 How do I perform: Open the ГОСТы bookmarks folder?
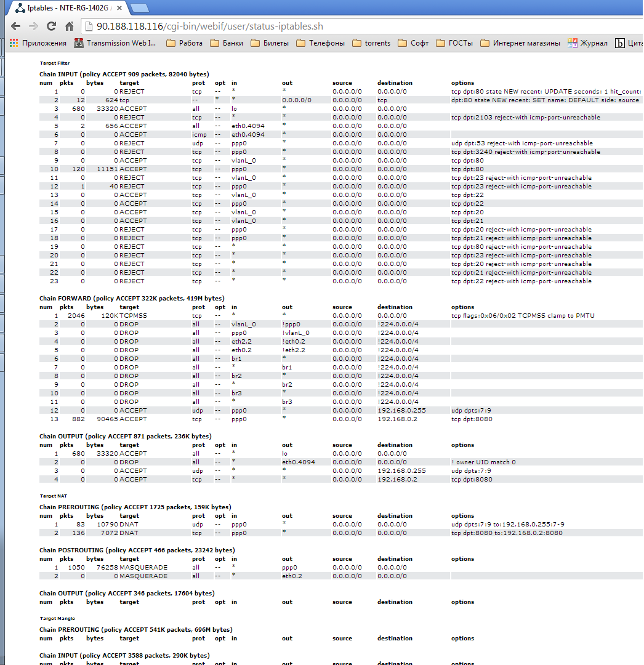point(454,43)
